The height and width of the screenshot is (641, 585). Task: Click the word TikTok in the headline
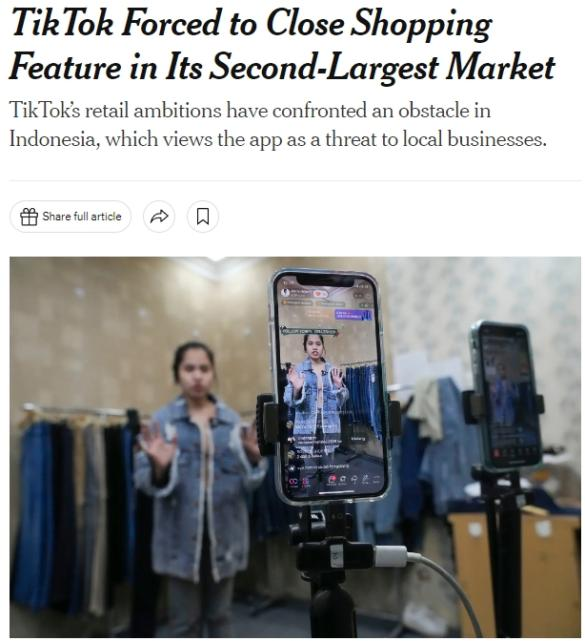click(62, 24)
